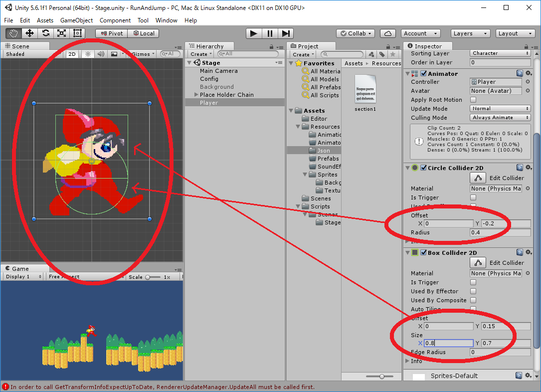Enable Circle Collider Is Trigger checkbox
The height and width of the screenshot is (392, 541).
pos(473,197)
